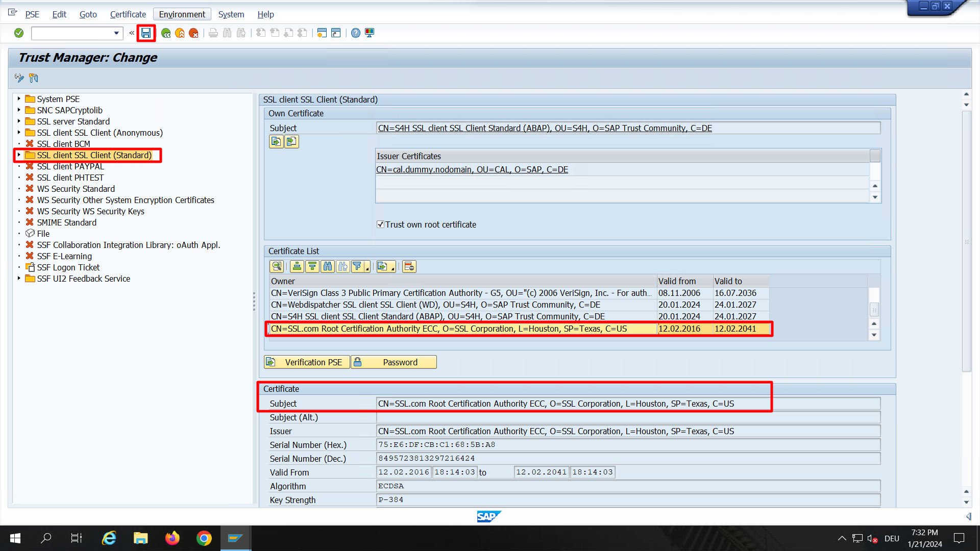Open the filter icon dropdown arrow
The width and height of the screenshot is (980, 551).
367,268
